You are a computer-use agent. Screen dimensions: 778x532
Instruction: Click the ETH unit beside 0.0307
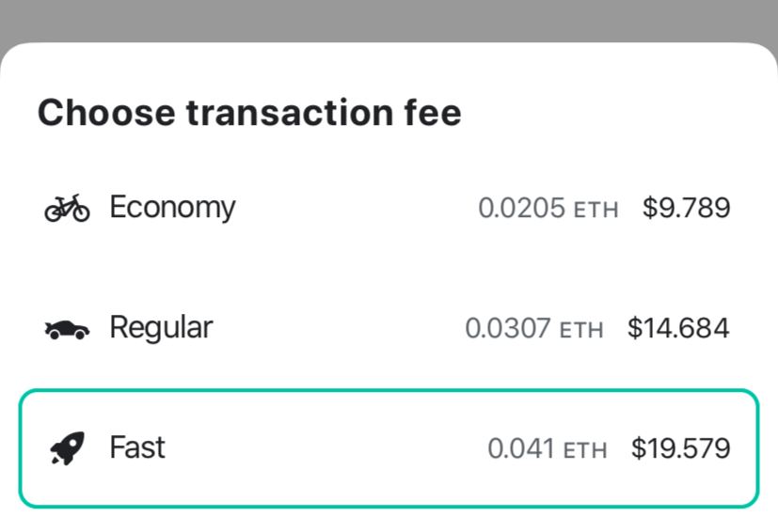[x=581, y=331]
